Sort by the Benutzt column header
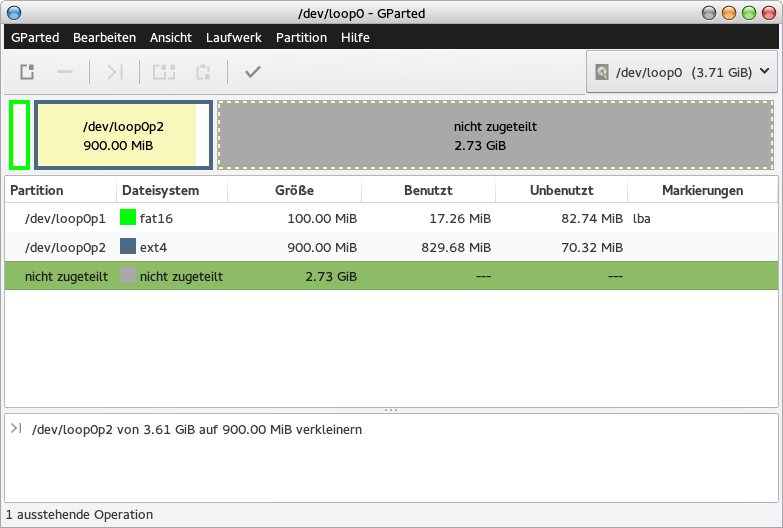 coord(428,190)
